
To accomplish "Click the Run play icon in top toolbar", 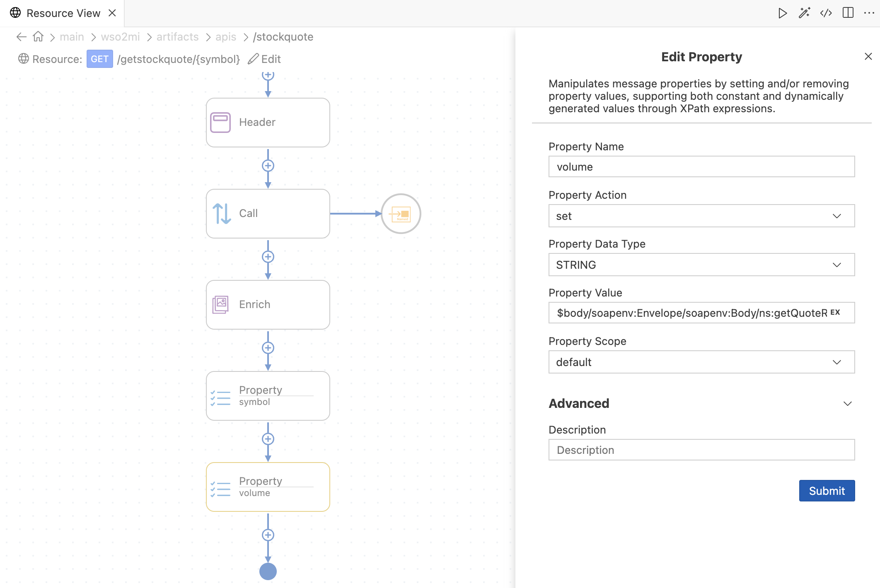I will coord(782,13).
